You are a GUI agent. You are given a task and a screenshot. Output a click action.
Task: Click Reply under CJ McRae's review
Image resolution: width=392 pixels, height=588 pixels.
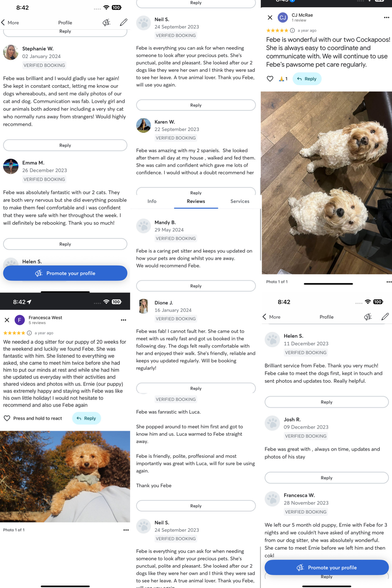tap(307, 79)
